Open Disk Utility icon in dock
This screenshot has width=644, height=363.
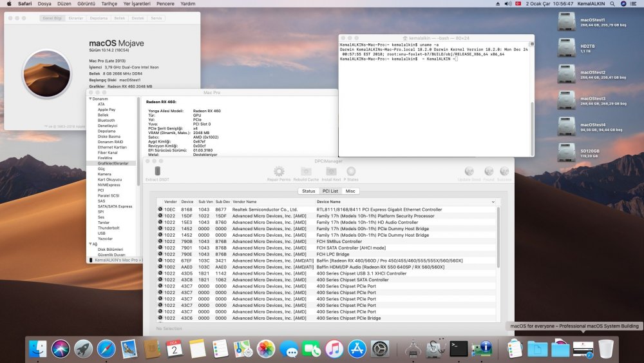[436, 349]
